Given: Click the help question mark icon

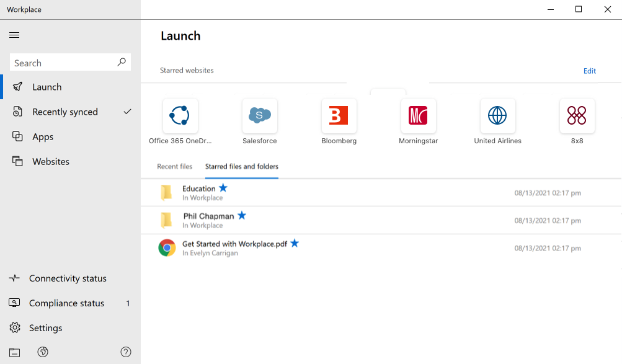Looking at the screenshot, I should coord(126,352).
